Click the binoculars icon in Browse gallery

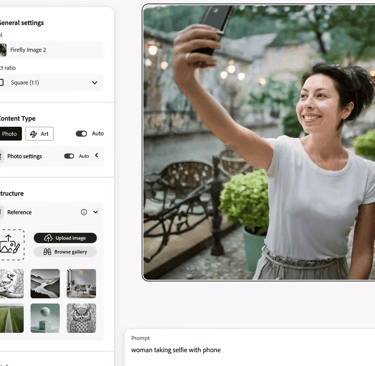coord(47,252)
